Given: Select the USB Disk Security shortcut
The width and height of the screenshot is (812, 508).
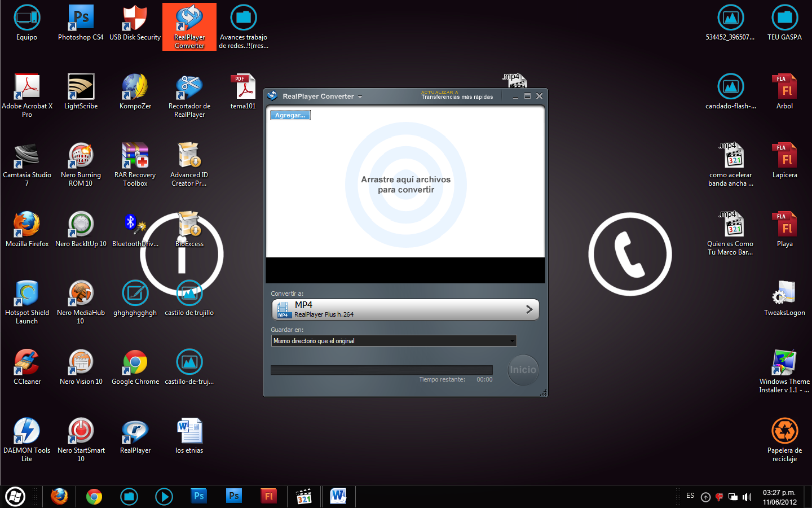Looking at the screenshot, I should click(x=135, y=24).
